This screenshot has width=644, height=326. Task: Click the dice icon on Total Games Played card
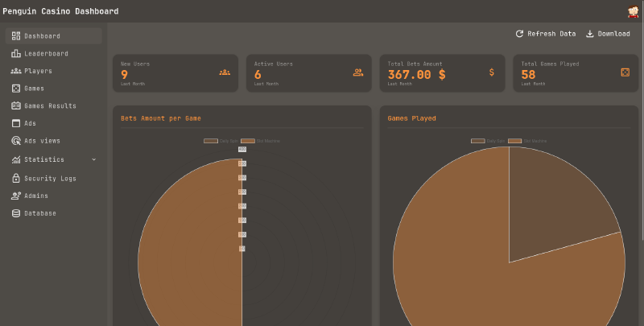tap(625, 72)
